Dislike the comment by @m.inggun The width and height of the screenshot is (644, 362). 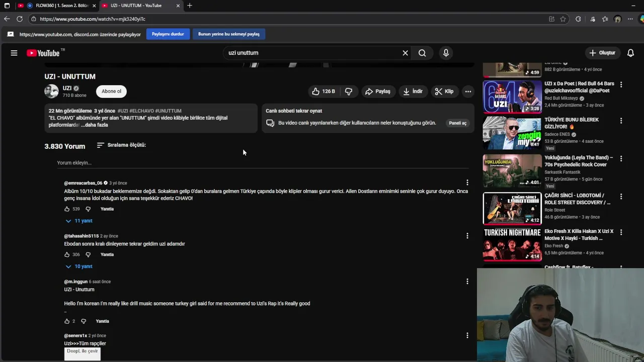[x=84, y=321]
